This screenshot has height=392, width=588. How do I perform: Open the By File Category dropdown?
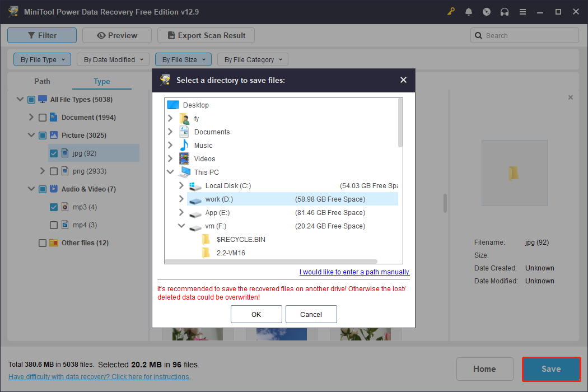click(253, 59)
